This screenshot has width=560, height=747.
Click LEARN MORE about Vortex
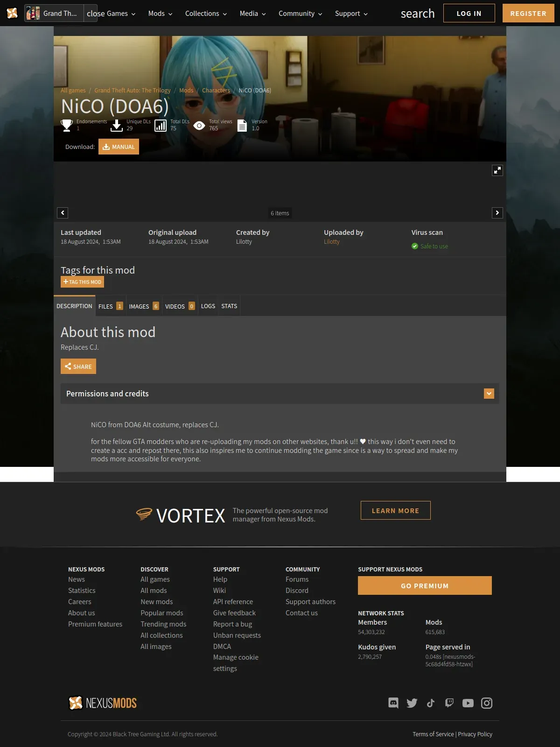point(395,510)
